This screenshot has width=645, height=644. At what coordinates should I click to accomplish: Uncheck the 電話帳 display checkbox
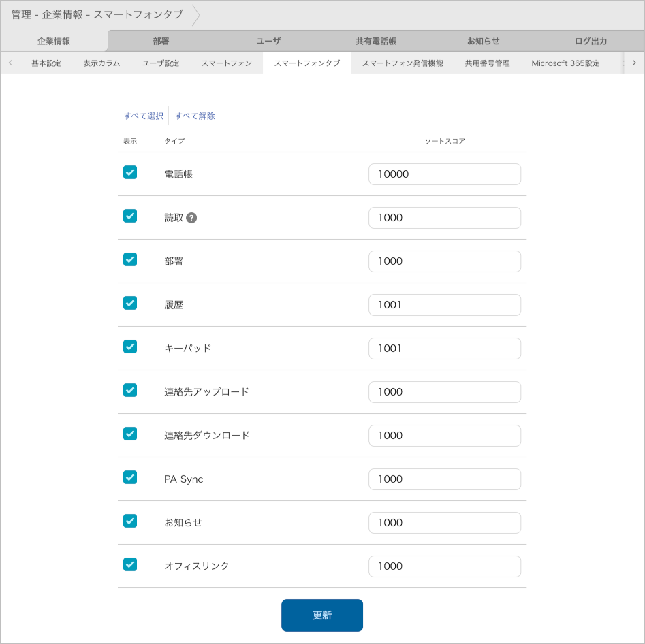(129, 173)
